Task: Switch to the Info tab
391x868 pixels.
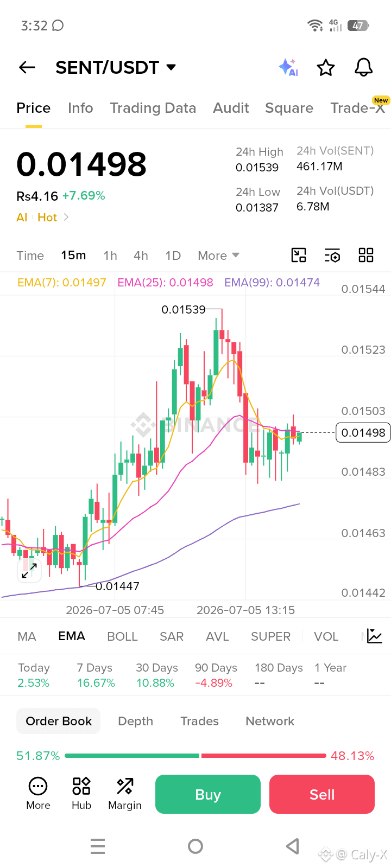Action: (x=80, y=108)
